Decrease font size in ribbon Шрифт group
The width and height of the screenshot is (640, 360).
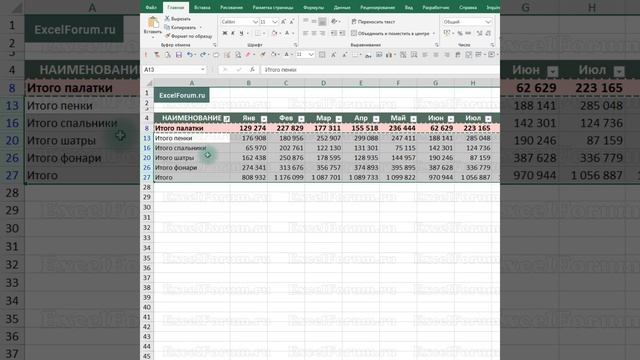pos(292,22)
